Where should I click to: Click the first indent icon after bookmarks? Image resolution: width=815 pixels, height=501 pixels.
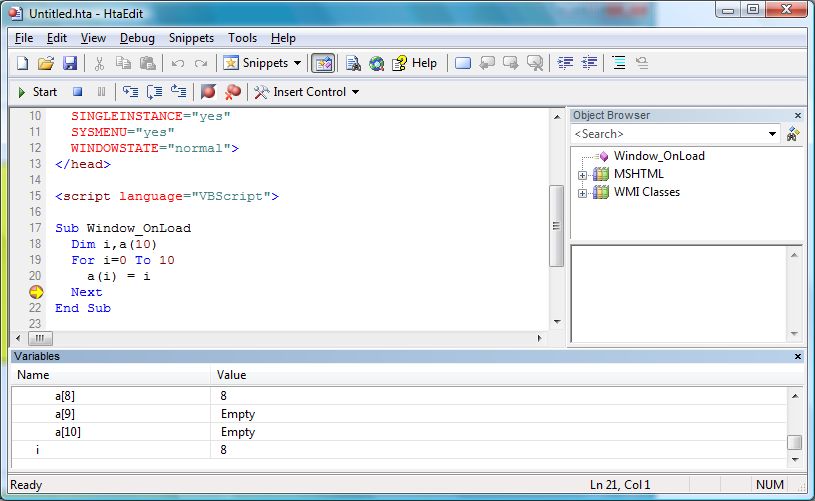565,63
